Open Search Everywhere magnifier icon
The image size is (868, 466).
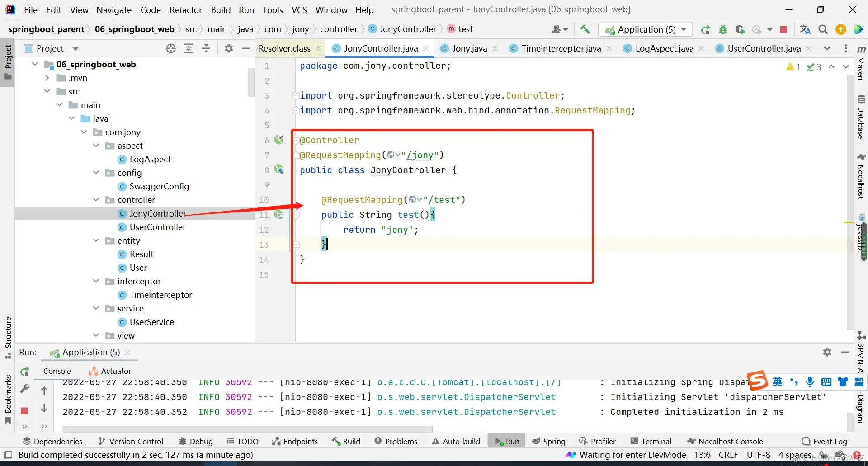tap(823, 29)
